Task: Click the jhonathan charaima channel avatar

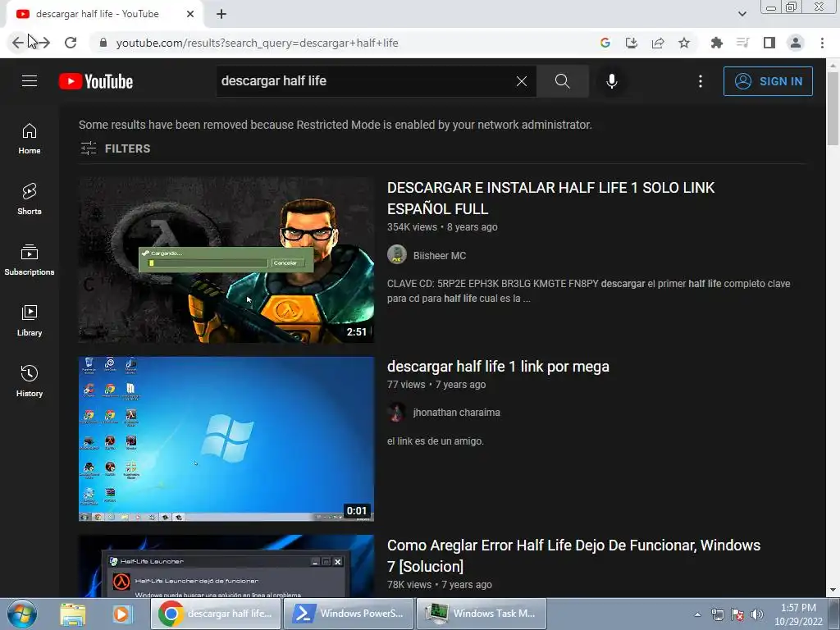Action: point(397,412)
